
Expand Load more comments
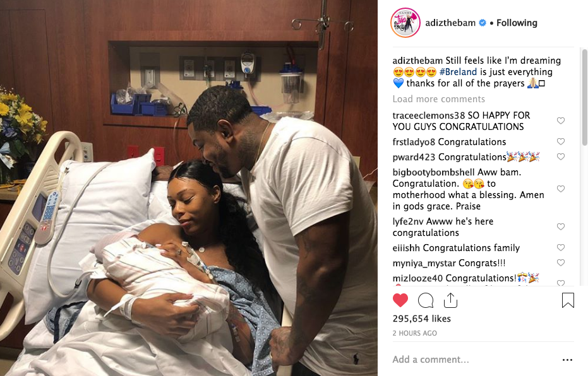(x=439, y=99)
